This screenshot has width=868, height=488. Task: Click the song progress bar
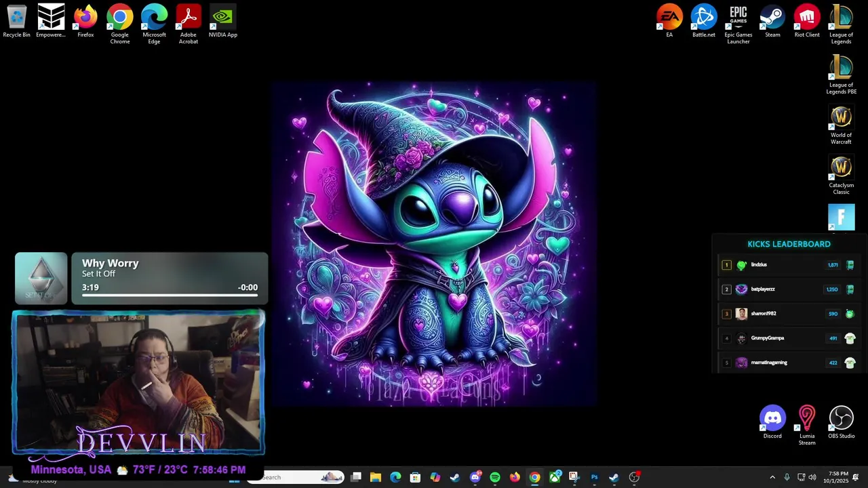click(x=170, y=297)
